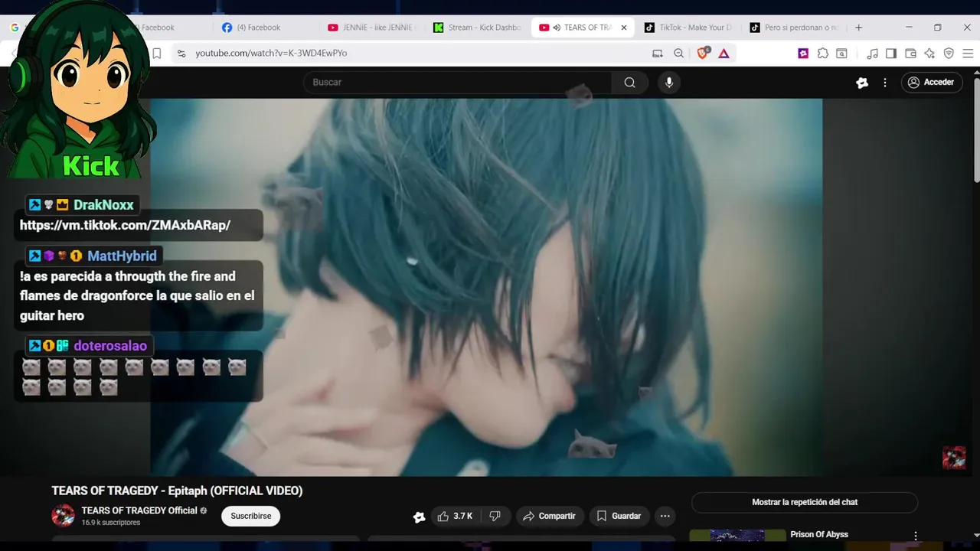Switch to the JENNIE - like JENNIE tab
980x551 pixels.
click(371, 28)
